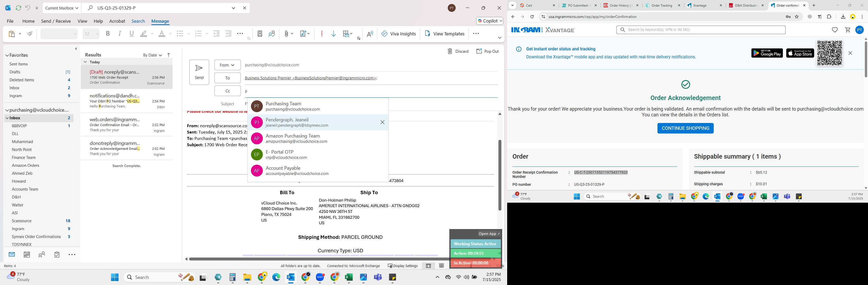Screen dimensions: 868x285
Task: Decrease paragraph indent
Action: [x=216, y=34]
